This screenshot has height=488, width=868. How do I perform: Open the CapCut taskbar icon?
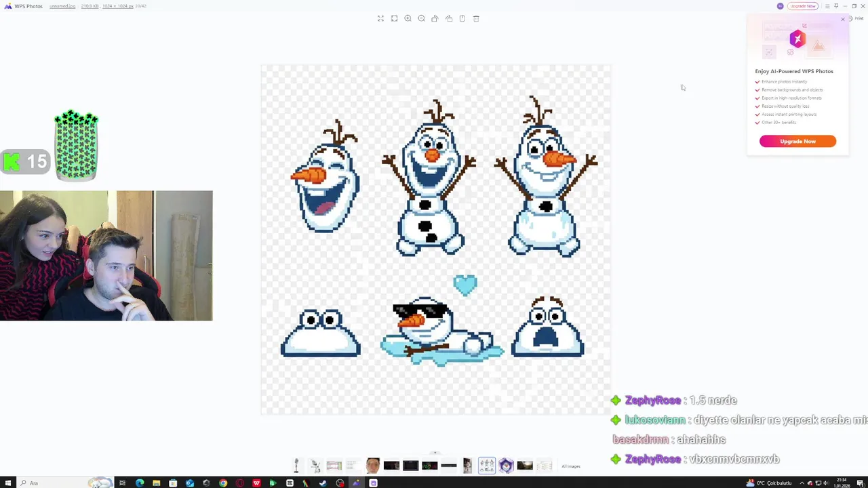pos(290,483)
